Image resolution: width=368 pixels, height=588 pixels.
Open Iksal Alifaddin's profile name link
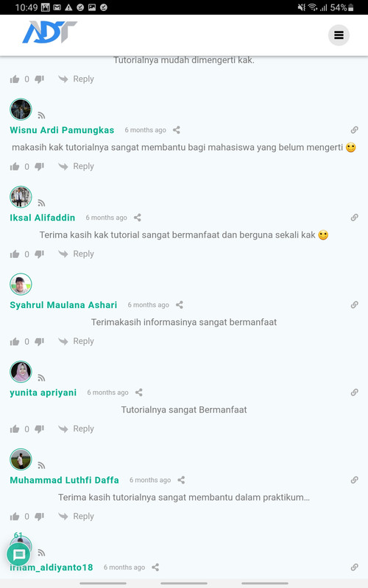43,218
